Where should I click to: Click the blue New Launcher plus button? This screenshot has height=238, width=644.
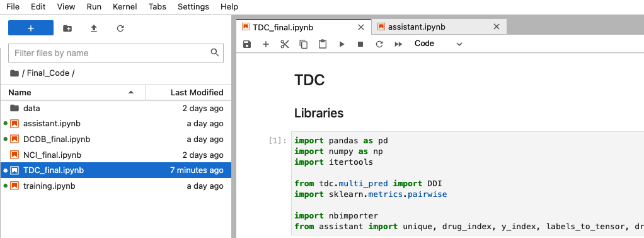pos(31,28)
